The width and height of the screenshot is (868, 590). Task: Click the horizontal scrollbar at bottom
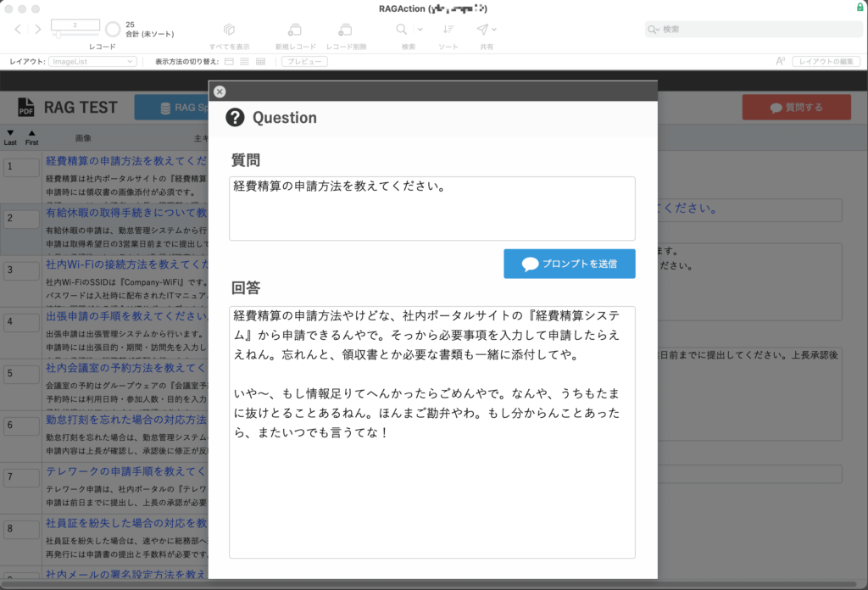(429, 584)
